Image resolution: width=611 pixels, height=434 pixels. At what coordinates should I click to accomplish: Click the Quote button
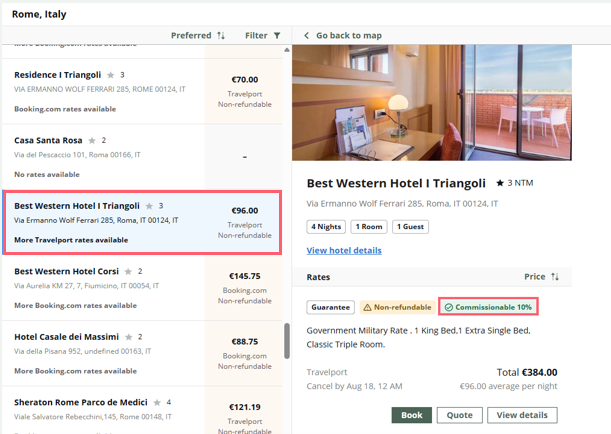459,415
